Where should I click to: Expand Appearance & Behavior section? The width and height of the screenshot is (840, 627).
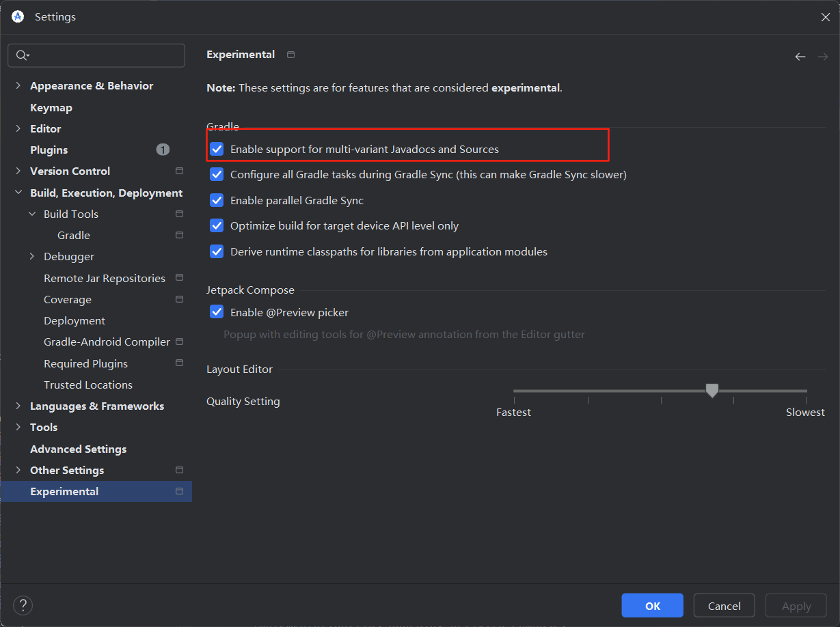tap(18, 85)
